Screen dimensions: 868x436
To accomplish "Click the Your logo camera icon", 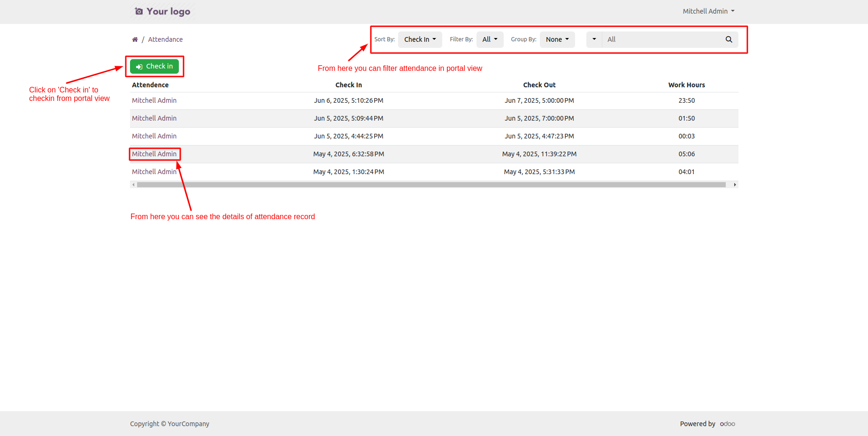I will click(x=138, y=11).
